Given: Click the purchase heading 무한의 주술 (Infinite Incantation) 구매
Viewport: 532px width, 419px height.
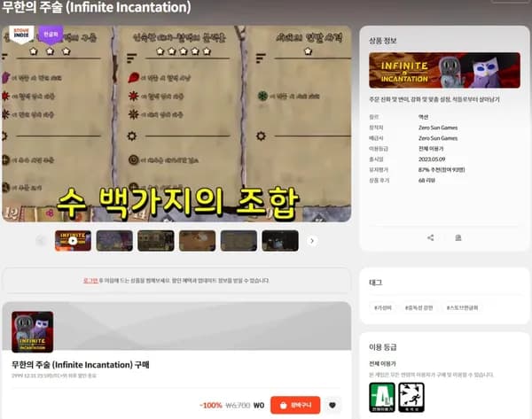Looking at the screenshot, I should (81, 365).
